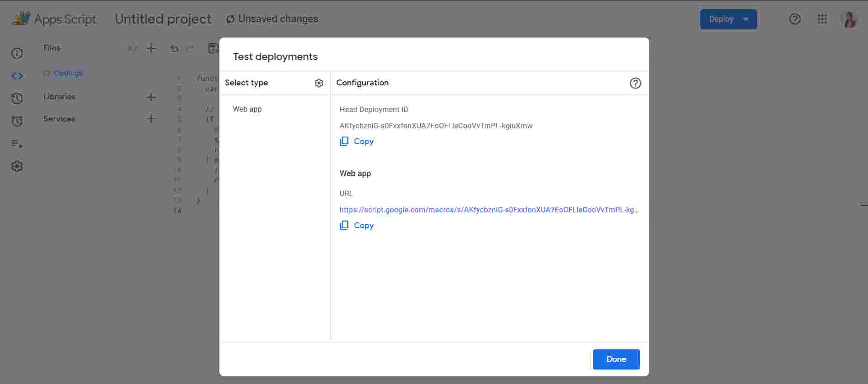Click the Configuration heading
This screenshot has width=868, height=384.
362,83
